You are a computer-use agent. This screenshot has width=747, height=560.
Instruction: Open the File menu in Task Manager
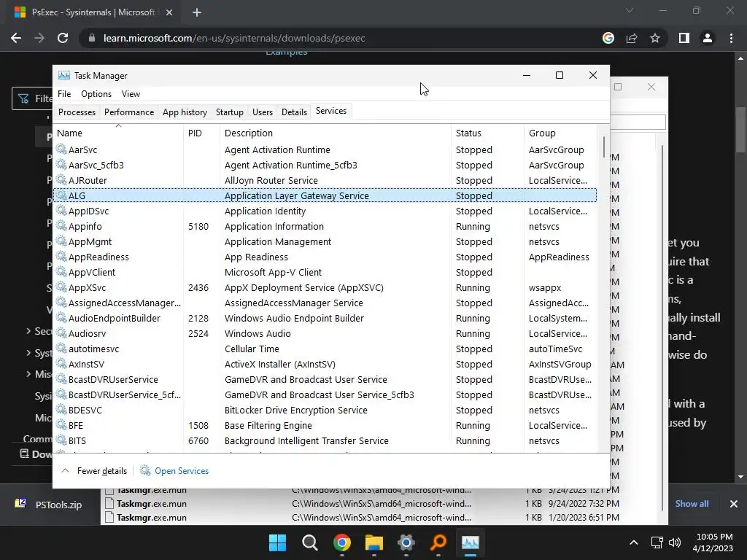64,94
